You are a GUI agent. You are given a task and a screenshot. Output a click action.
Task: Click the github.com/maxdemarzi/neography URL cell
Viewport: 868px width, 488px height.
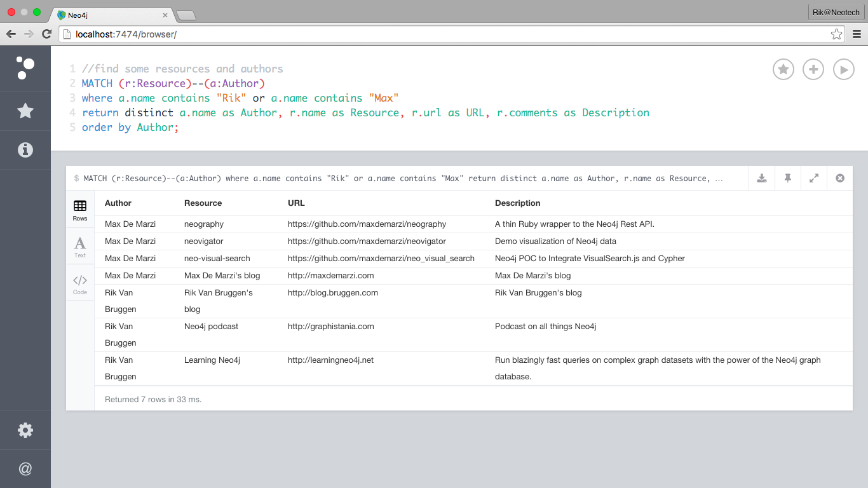367,224
